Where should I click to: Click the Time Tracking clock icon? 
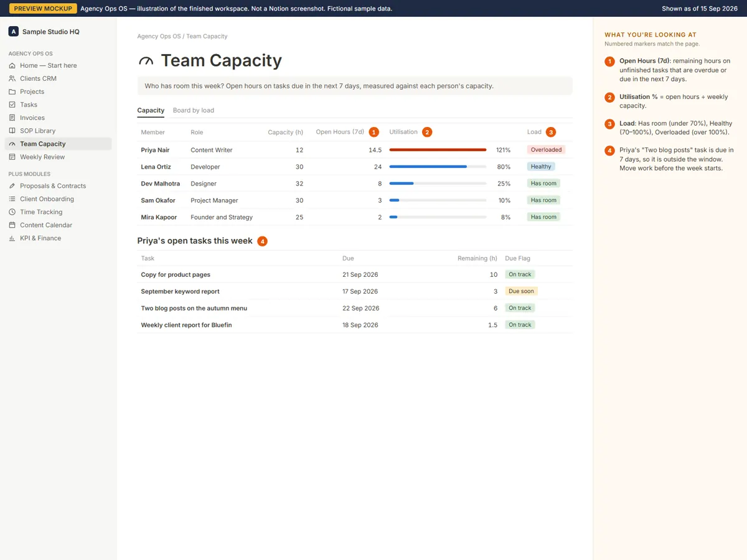(x=12, y=212)
